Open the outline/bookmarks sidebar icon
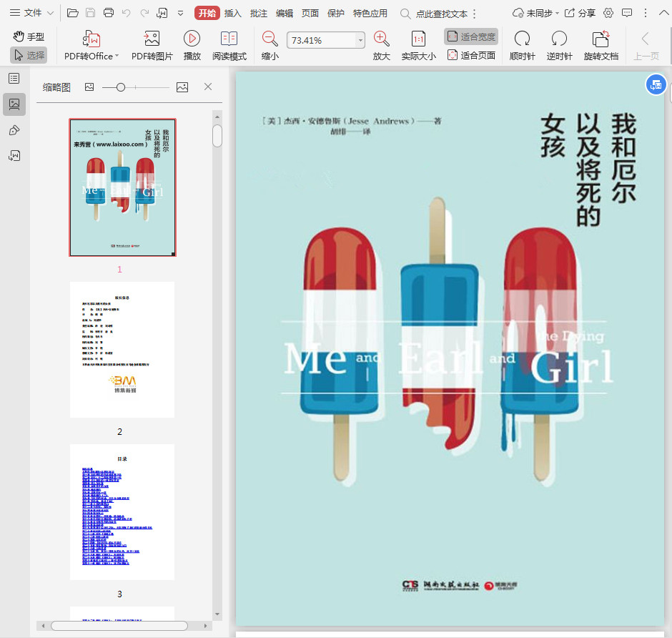672x638 pixels. (x=14, y=79)
